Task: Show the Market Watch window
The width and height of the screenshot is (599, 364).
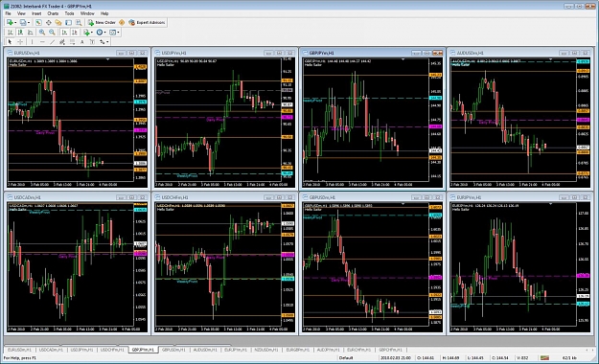Action: pos(38,23)
